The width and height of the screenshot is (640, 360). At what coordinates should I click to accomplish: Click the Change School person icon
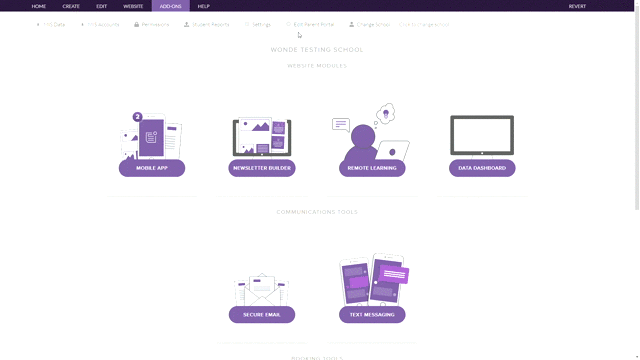(351, 24)
